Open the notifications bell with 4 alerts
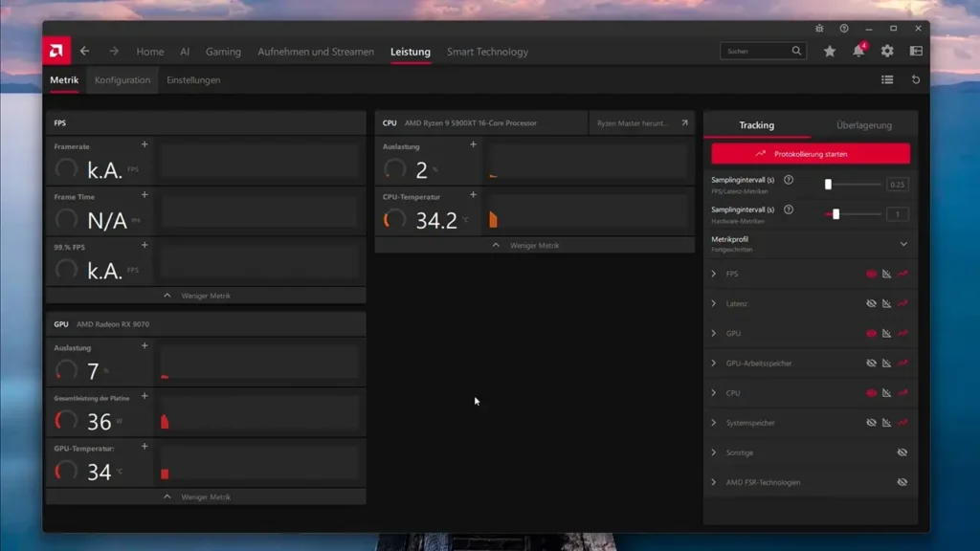 [x=859, y=52]
